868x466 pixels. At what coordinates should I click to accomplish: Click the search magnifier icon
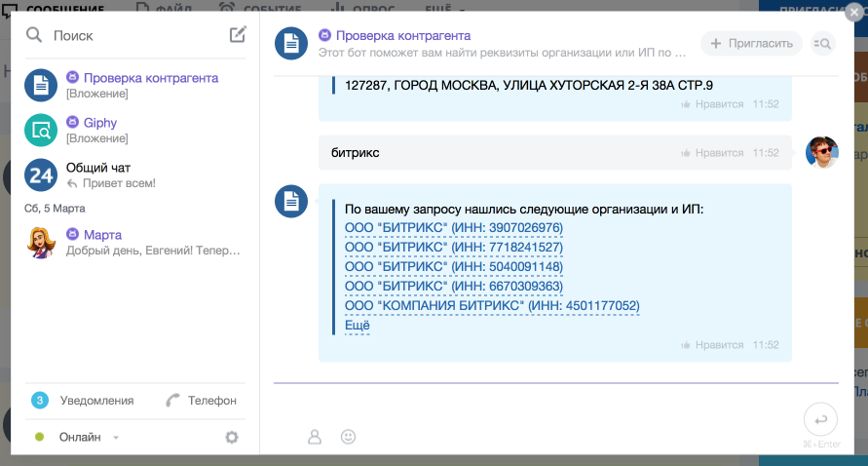coord(34,35)
